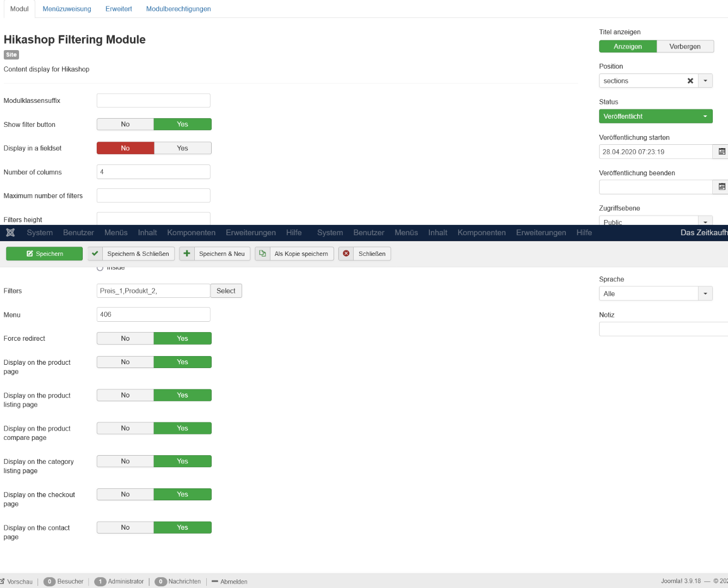
Task: Click the Maximum number of filters field
Action: coord(153,195)
